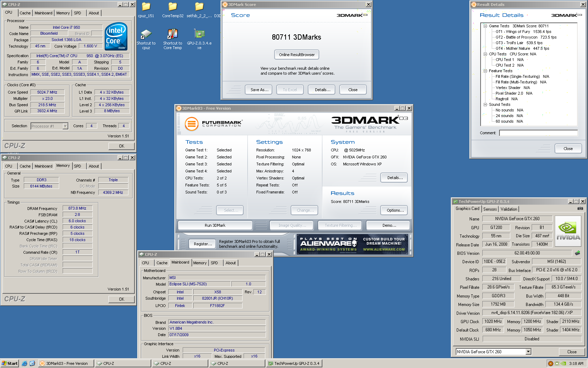Open the cpuz_151 folder on the desktop
Viewport: 588px width, 368px height.
pos(146,7)
